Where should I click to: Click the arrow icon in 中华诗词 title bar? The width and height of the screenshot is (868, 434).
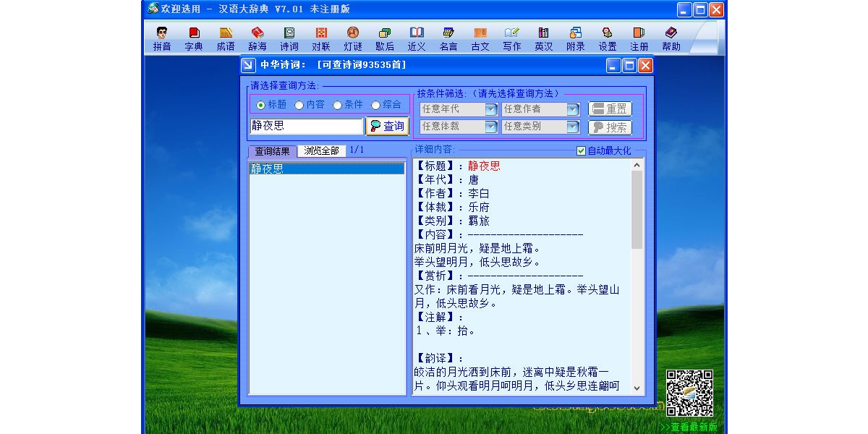point(249,65)
